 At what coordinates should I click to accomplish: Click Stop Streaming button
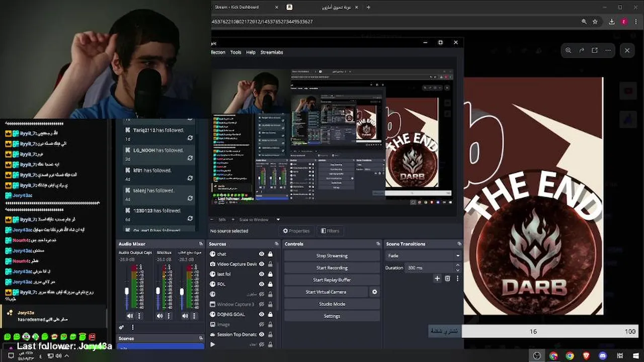point(332,256)
